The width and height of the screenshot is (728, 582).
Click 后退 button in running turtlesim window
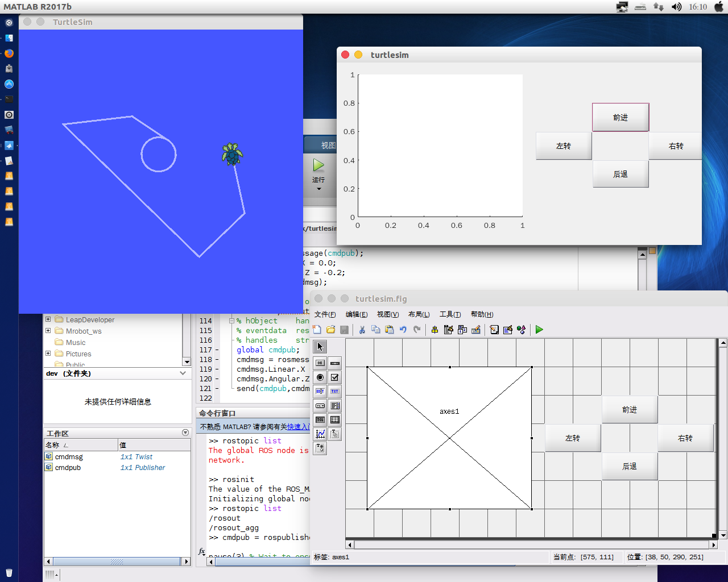621,174
